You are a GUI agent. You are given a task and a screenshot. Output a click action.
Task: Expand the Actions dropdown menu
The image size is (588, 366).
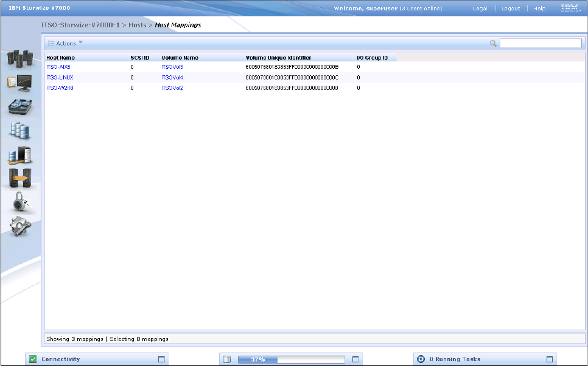pyautogui.click(x=66, y=43)
